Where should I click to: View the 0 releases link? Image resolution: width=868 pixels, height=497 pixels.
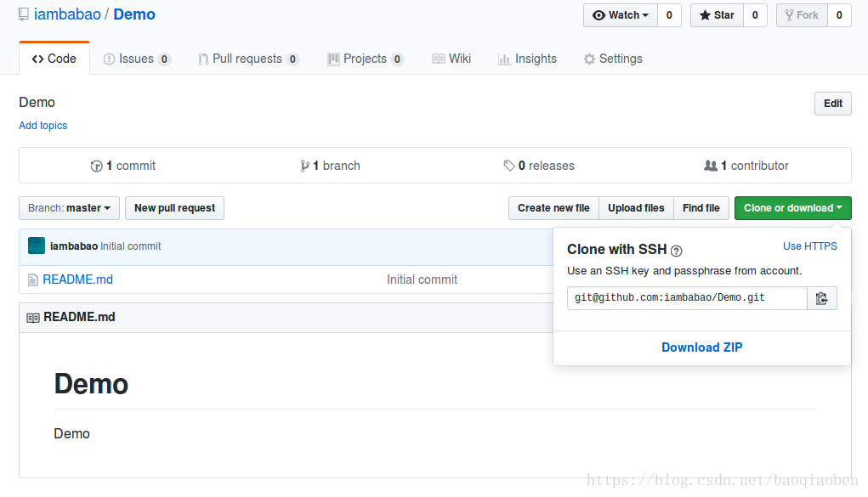[x=539, y=166]
